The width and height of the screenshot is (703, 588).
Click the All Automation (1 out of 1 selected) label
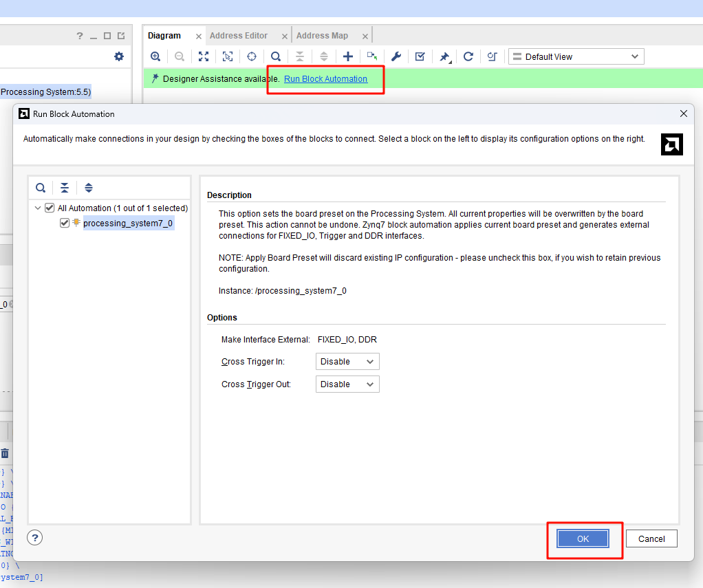(x=122, y=208)
